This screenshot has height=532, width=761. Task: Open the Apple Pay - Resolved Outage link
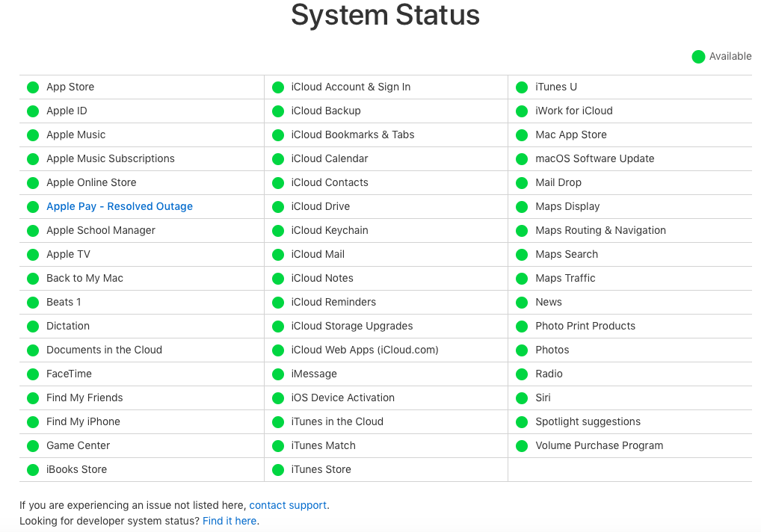[x=120, y=206]
